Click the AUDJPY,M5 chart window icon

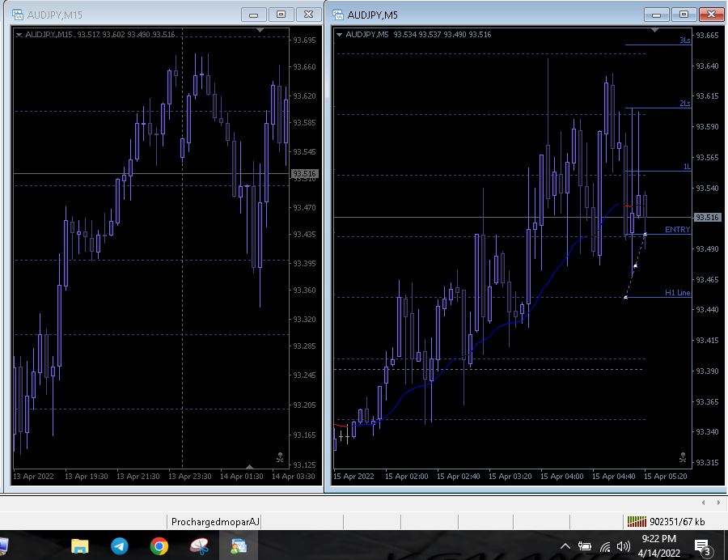(338, 15)
